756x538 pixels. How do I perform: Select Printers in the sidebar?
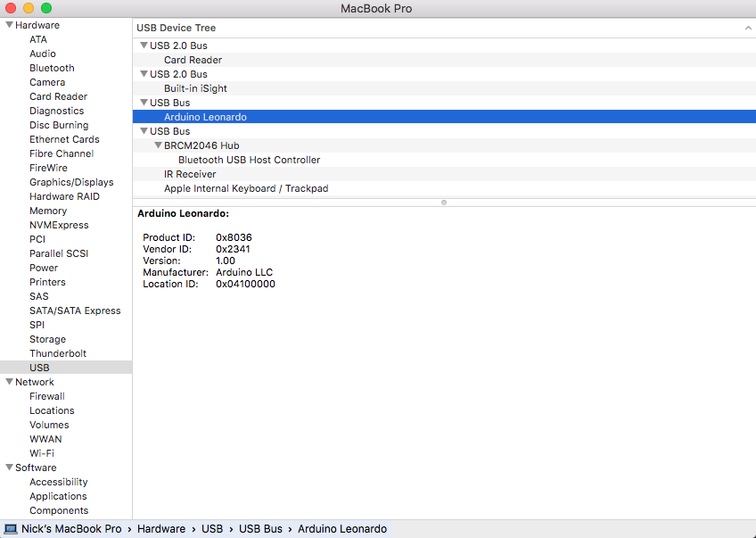(47, 282)
